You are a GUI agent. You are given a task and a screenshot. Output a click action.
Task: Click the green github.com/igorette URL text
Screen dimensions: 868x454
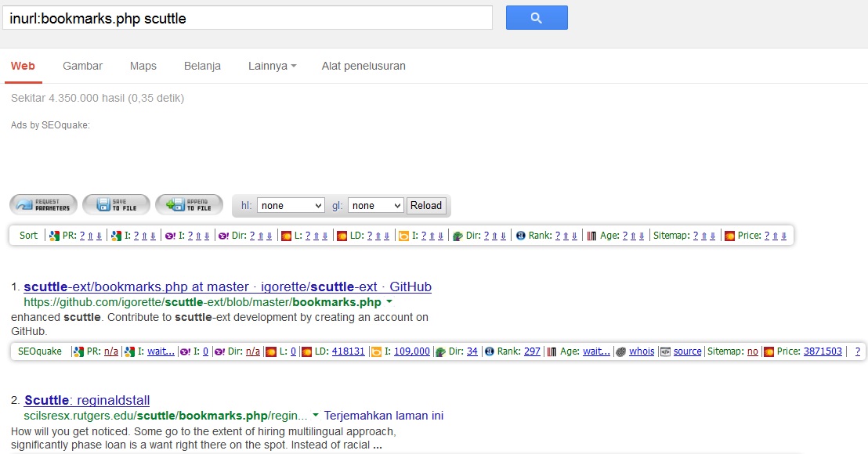[203, 302]
